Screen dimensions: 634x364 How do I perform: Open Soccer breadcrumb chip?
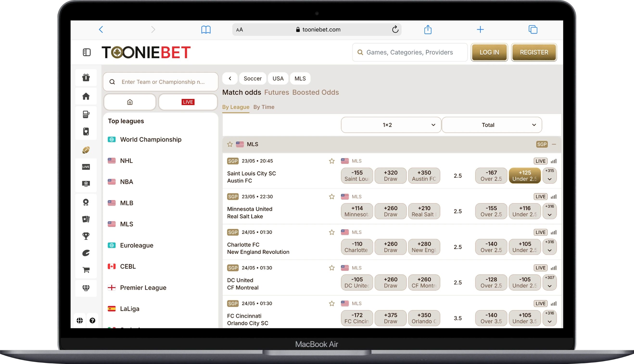(253, 79)
